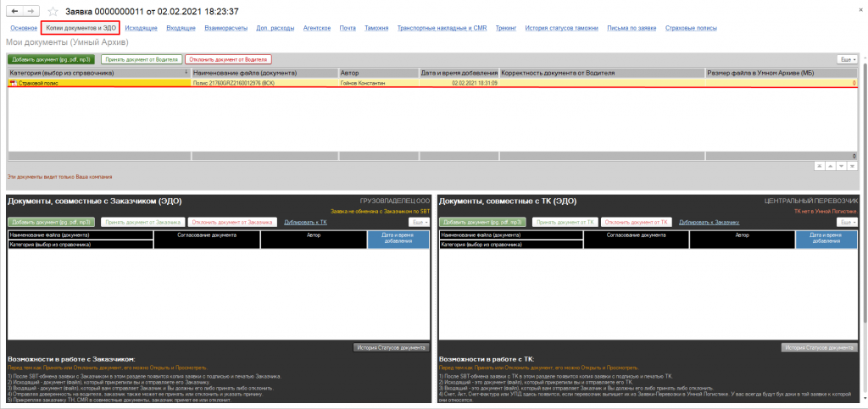Image resolution: width=868 pixels, height=409 pixels.
Task: Mark Заявка as favorite with star icon
Action: 53,11
